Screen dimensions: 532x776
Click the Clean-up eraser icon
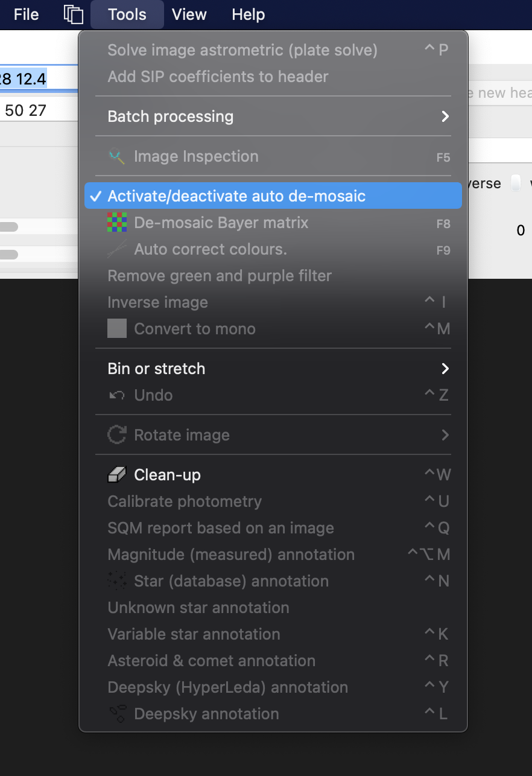pyautogui.click(x=117, y=475)
